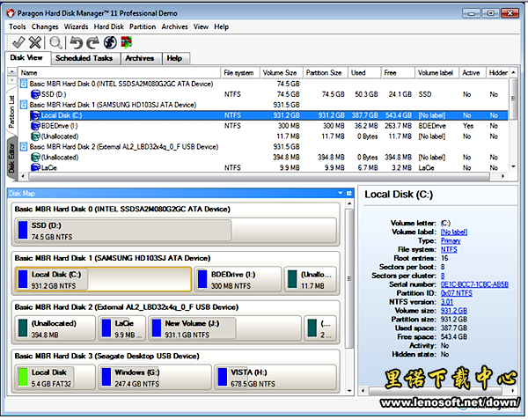528x420 pixels.
Task: Open the Disk Map panel dropdown arrow
Action: [341, 193]
